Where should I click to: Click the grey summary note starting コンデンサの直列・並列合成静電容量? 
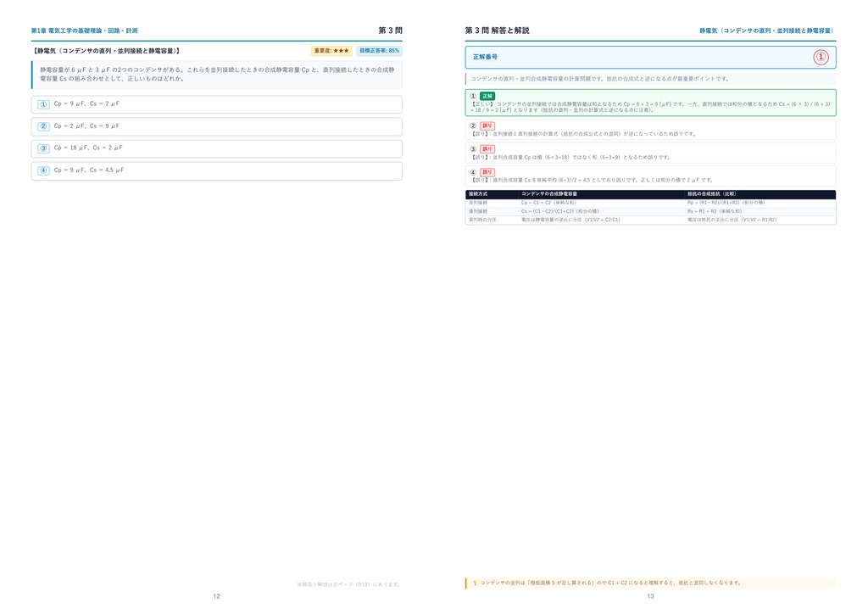pyautogui.click(x=600, y=79)
